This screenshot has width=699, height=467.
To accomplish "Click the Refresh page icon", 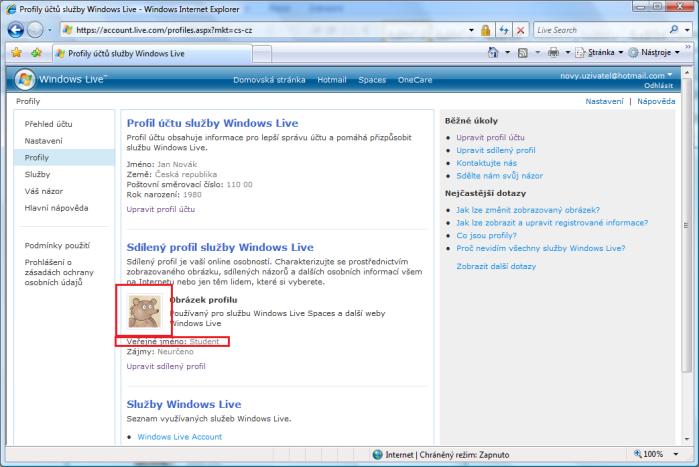I will tap(504, 30).
